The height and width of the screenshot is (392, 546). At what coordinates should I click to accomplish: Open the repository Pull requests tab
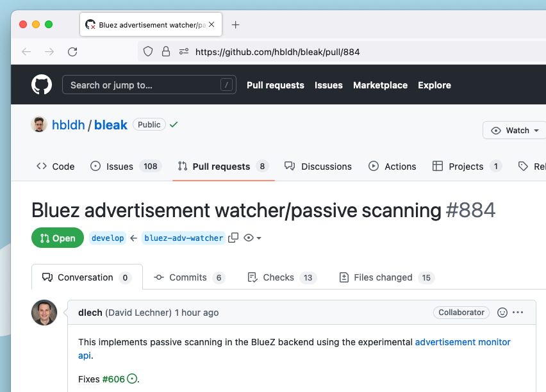(223, 167)
